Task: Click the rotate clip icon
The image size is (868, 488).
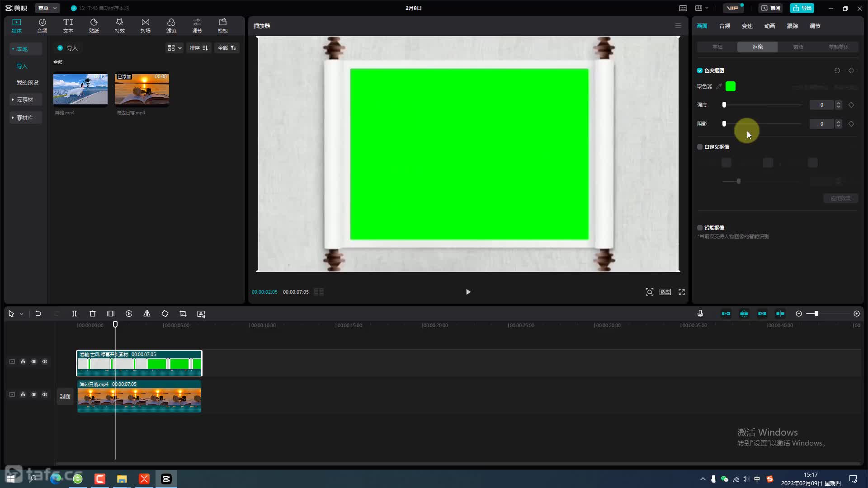Action: click(x=165, y=314)
